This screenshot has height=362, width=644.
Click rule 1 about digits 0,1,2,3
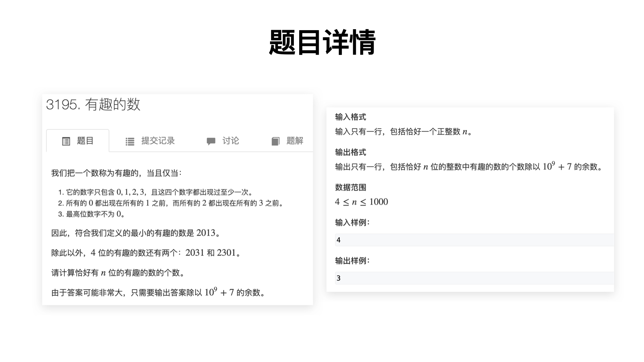[x=156, y=192]
